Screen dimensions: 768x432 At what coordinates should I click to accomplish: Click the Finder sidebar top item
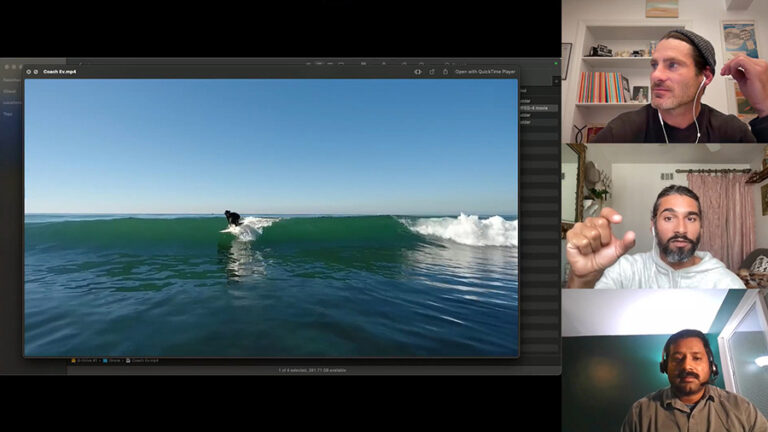(9, 79)
